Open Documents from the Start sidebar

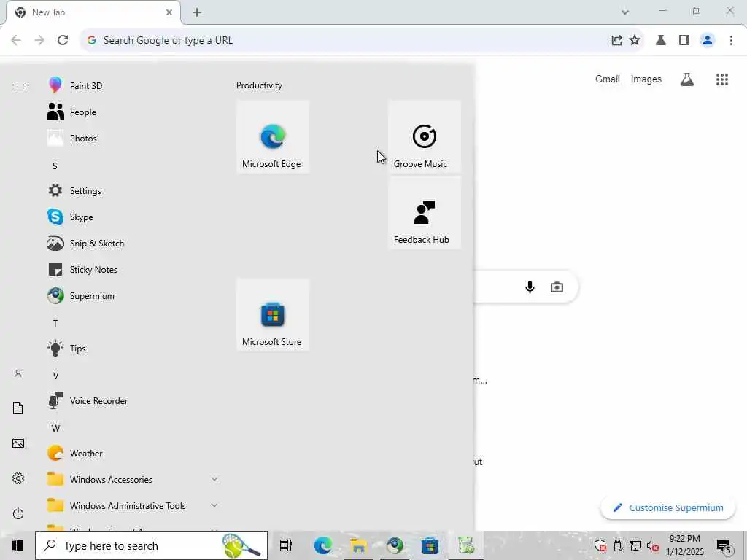click(18, 408)
